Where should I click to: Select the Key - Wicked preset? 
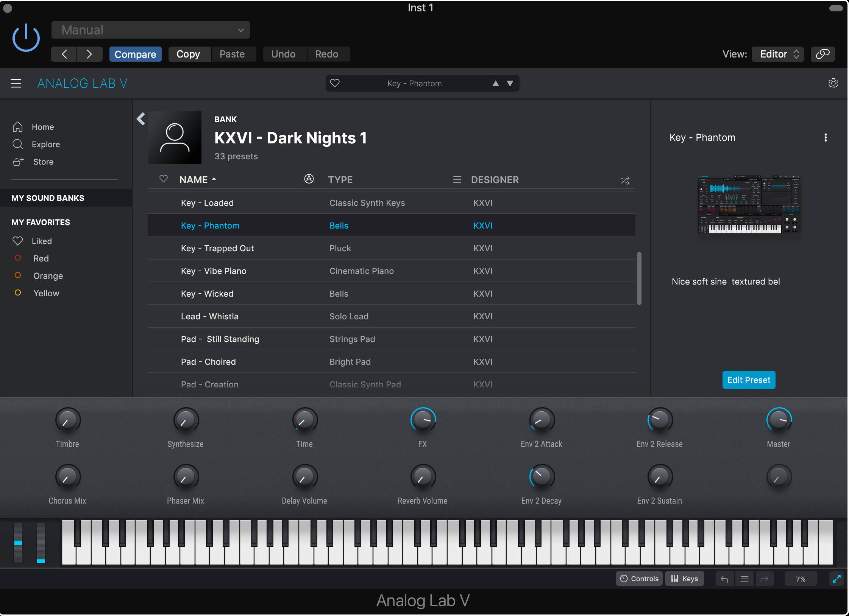(x=391, y=294)
